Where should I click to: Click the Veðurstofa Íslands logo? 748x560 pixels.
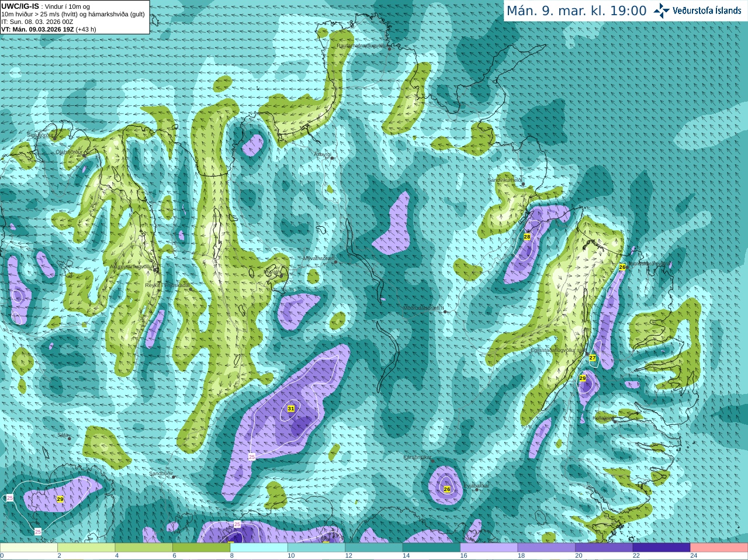pos(698,11)
